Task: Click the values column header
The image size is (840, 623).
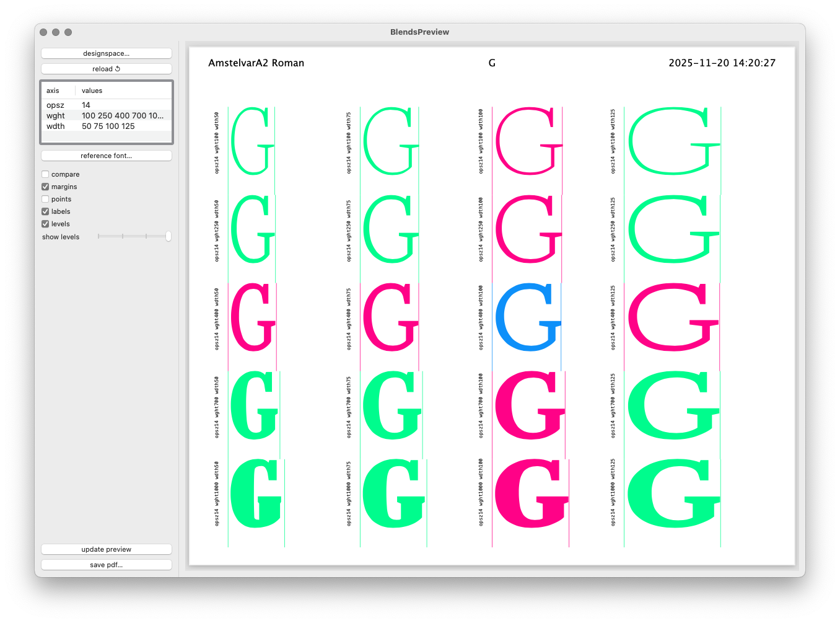Action: point(92,91)
